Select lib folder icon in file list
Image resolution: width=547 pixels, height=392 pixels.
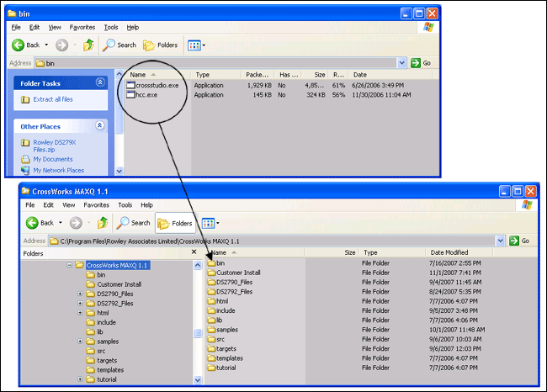tap(212, 320)
